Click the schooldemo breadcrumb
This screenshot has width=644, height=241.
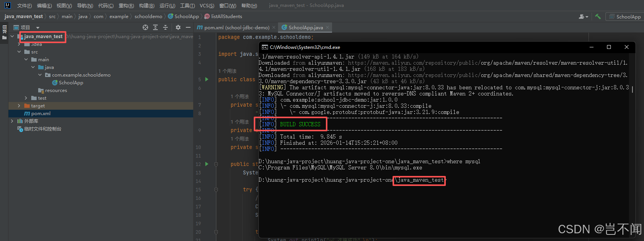[148, 17]
